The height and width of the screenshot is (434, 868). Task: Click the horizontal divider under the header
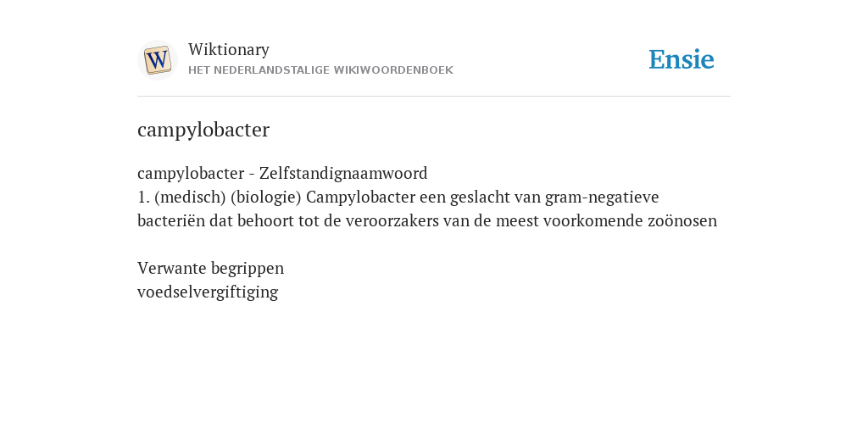coord(434,97)
